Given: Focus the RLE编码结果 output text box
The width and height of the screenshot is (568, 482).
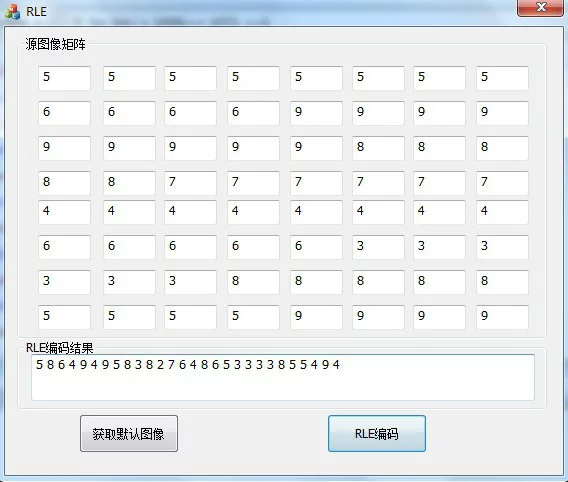Looking at the screenshot, I should click(283, 377).
